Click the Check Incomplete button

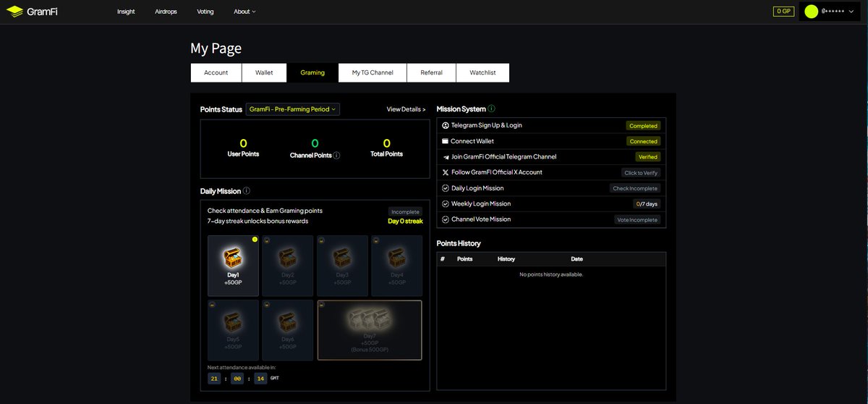pyautogui.click(x=635, y=188)
